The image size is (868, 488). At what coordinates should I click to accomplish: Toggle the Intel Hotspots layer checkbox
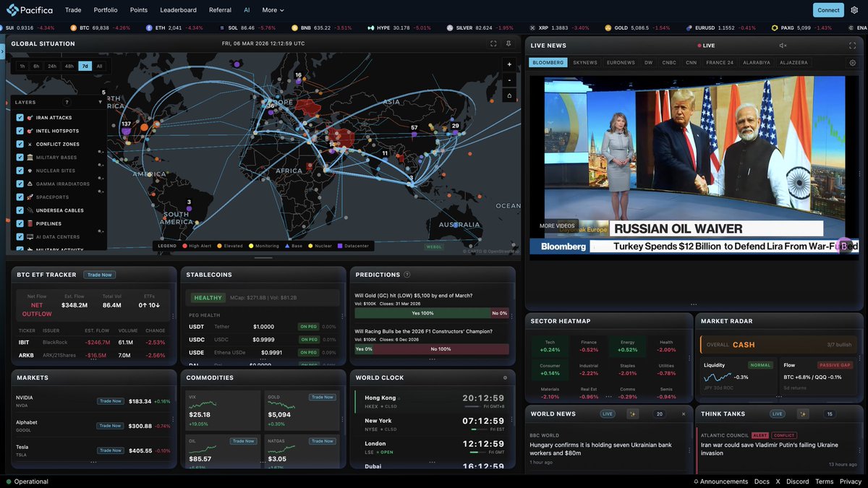click(x=20, y=131)
